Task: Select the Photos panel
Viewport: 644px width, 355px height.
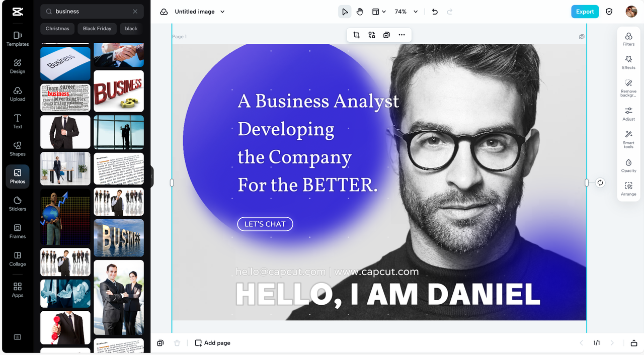Action: click(x=18, y=176)
